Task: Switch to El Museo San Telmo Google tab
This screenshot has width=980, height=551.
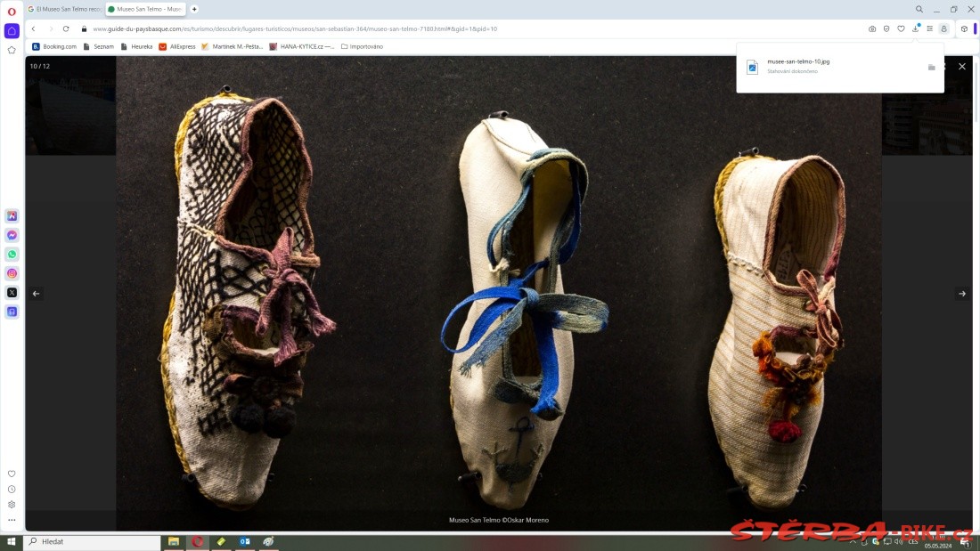Action: tap(64, 10)
